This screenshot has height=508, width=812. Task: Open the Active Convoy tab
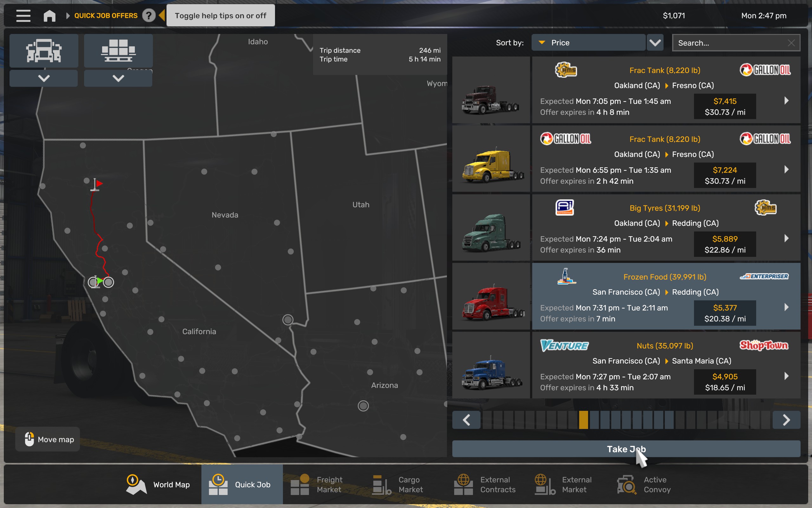coord(644,485)
